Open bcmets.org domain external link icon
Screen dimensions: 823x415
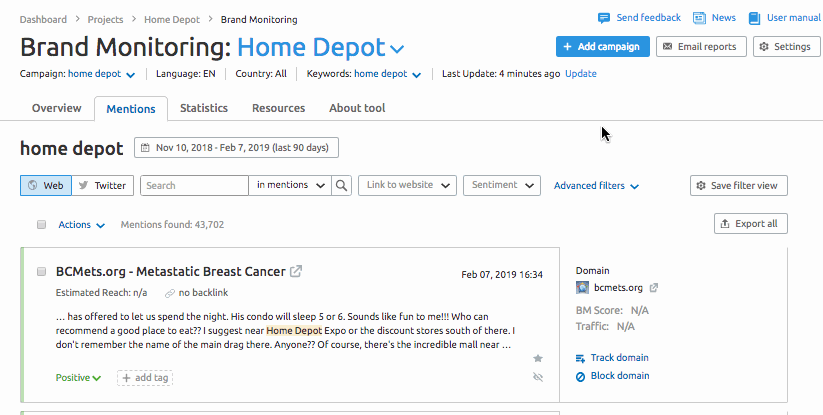653,288
